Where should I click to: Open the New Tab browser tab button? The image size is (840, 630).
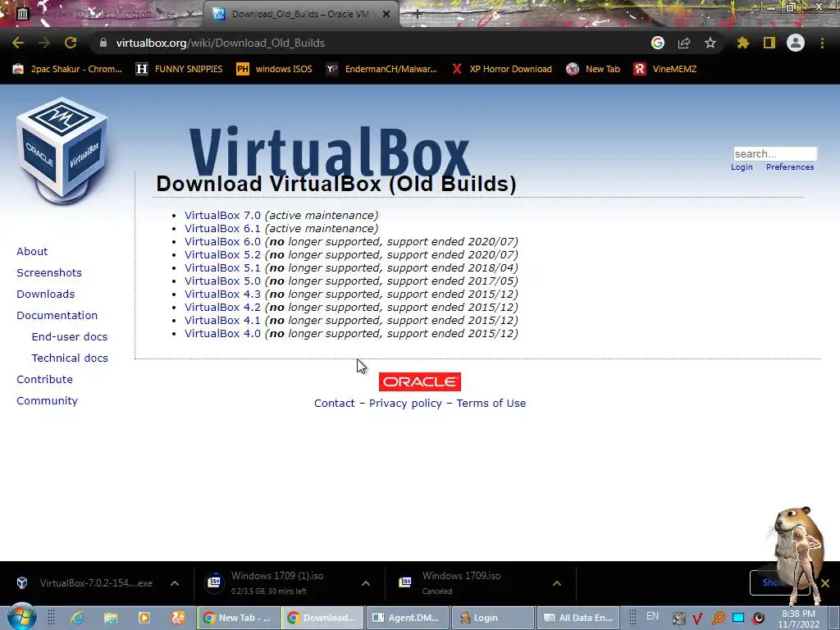[x=418, y=14]
